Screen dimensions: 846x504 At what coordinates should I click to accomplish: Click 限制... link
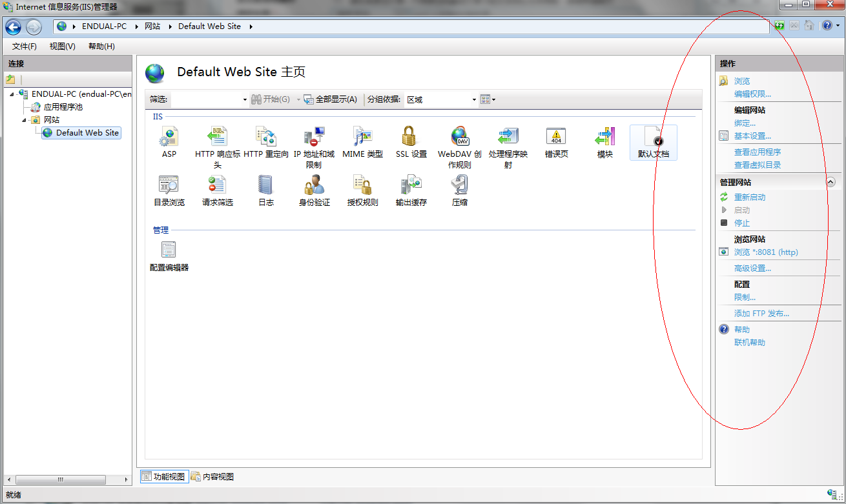[745, 297]
